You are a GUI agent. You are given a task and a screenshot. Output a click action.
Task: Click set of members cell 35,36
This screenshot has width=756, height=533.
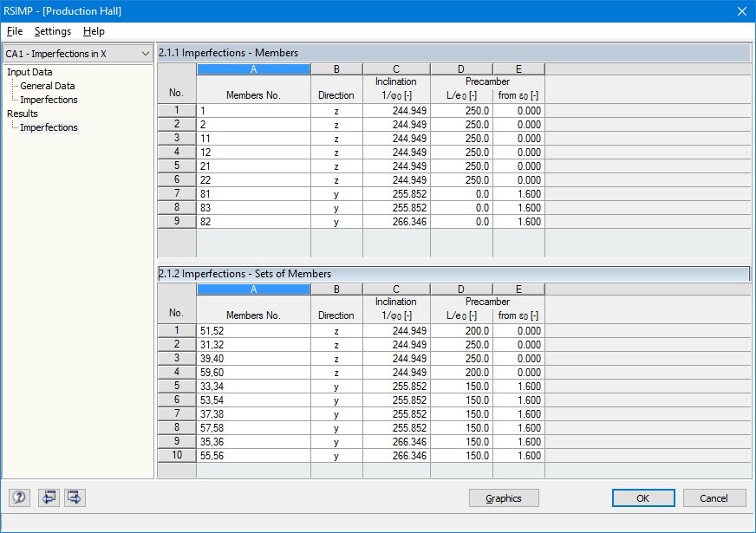pos(254,442)
